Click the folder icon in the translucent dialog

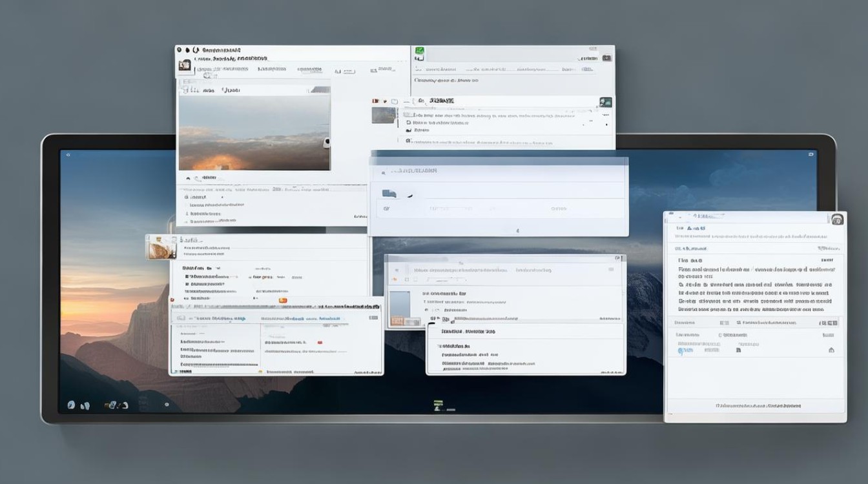click(389, 194)
